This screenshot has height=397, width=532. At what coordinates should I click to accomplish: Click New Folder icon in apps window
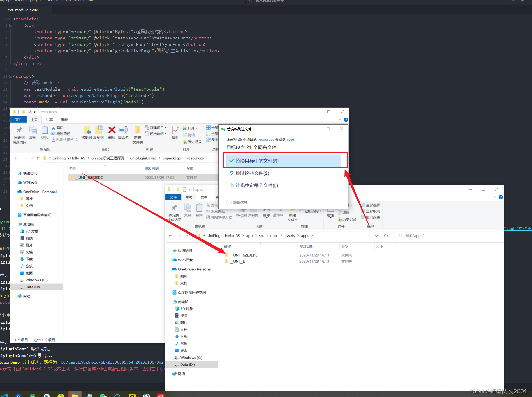[292, 215]
